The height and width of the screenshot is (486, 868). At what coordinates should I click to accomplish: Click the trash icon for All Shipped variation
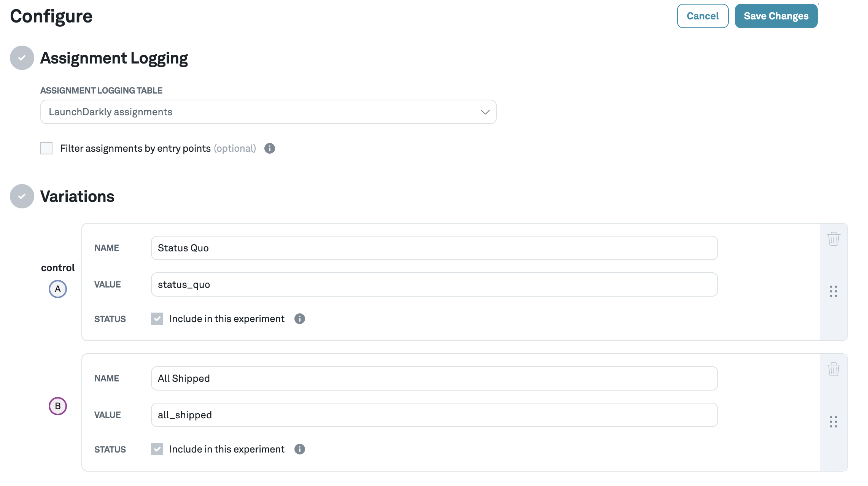[x=833, y=369]
